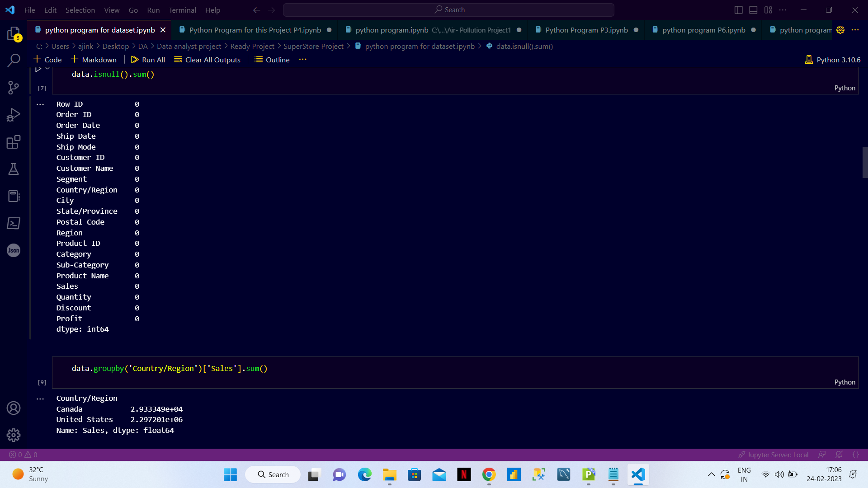Open the Accounts icon in activity bar

pyautogui.click(x=14, y=408)
